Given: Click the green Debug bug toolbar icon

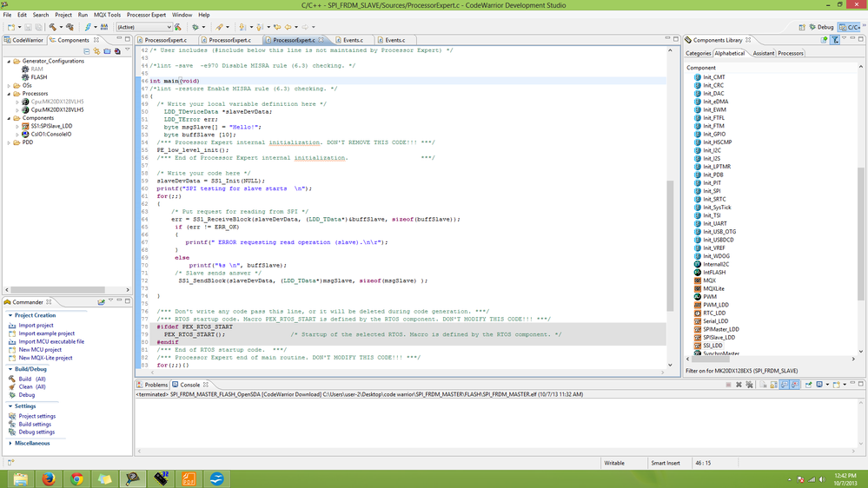Looking at the screenshot, I should click(x=195, y=27).
